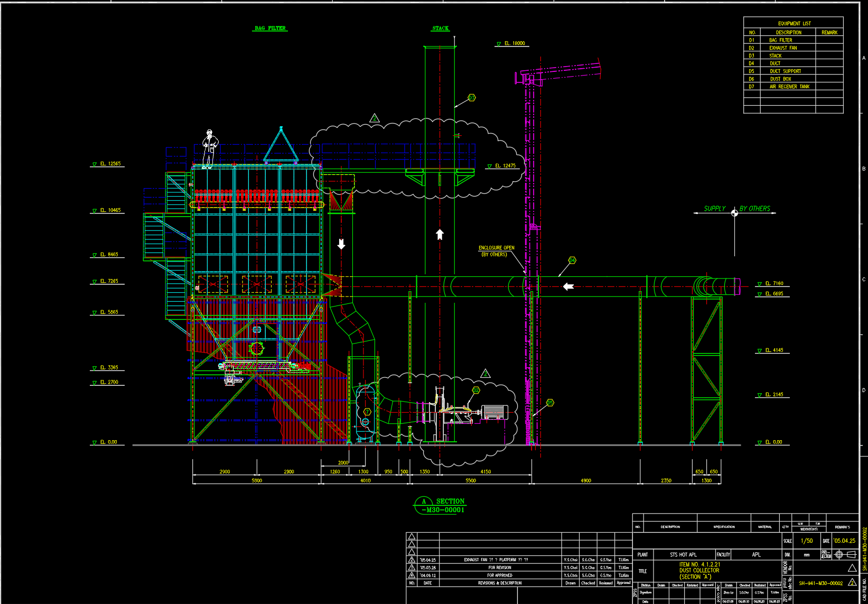This screenshot has width=868, height=604.
Task: Click the upward flow arrow in stack
Action: pos(440,234)
